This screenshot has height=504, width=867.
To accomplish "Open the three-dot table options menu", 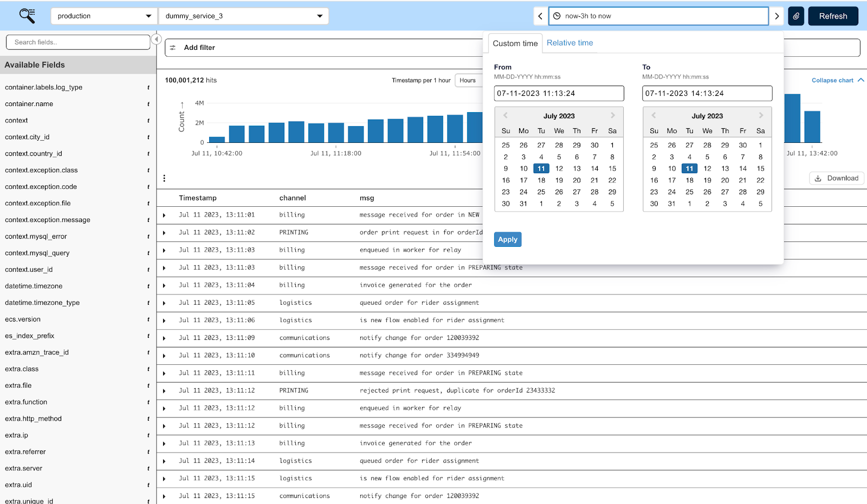I will (164, 178).
